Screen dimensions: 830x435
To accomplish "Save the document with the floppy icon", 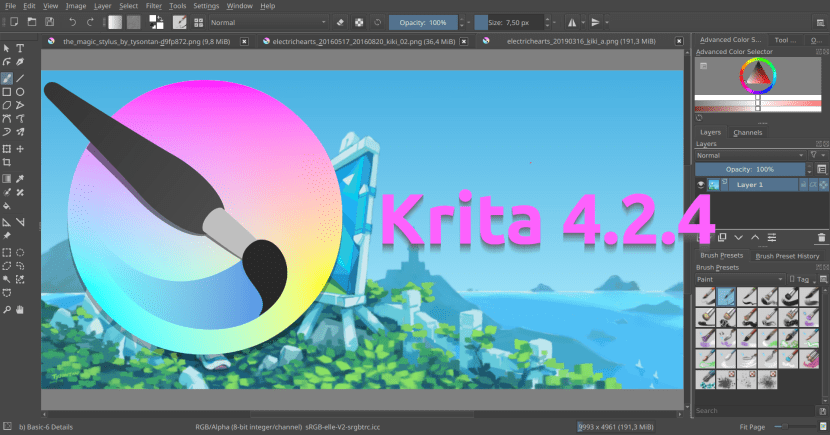I will [49, 22].
